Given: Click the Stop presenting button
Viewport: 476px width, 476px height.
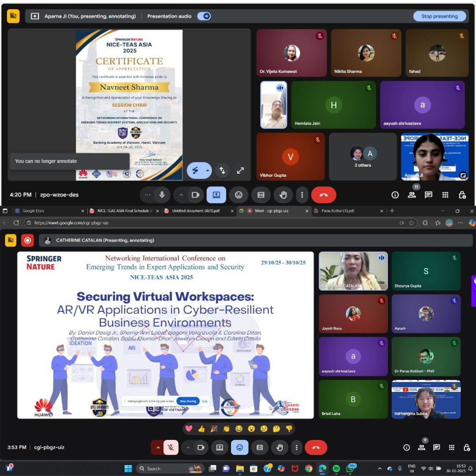Looking at the screenshot, I should [439, 16].
